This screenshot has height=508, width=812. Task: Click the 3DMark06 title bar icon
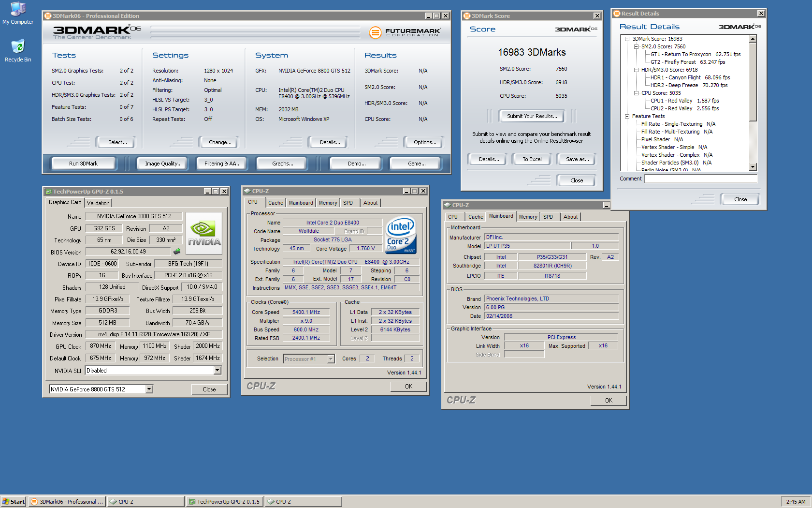tap(48, 16)
